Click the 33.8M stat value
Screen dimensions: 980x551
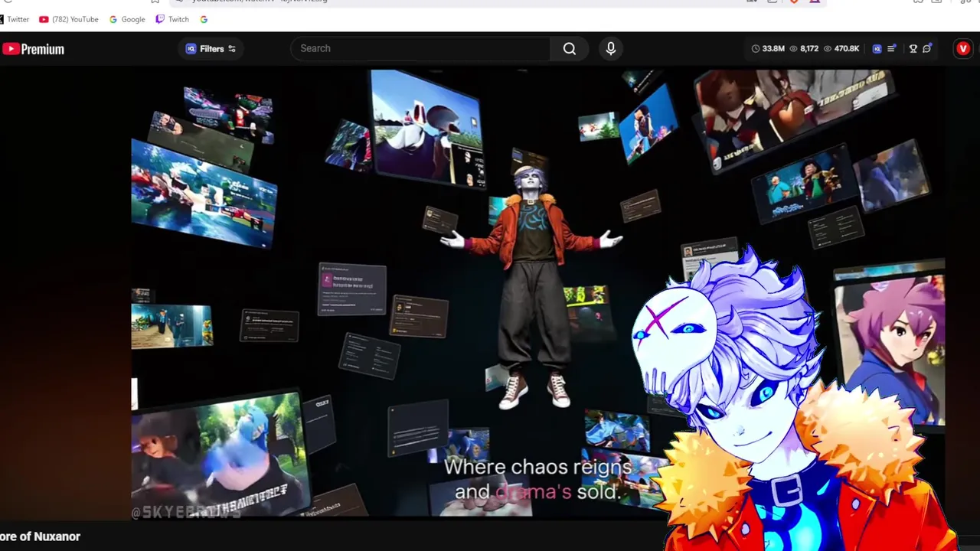[773, 49]
